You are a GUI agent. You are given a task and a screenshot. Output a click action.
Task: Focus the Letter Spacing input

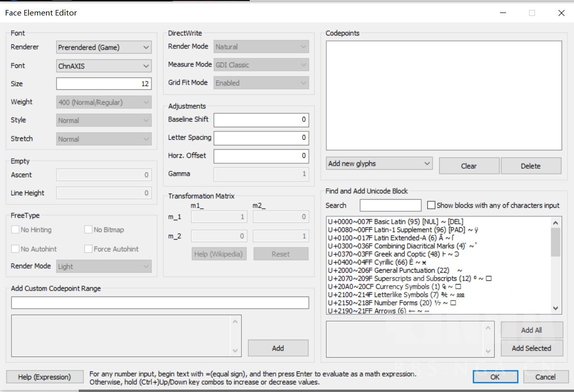[261, 138]
